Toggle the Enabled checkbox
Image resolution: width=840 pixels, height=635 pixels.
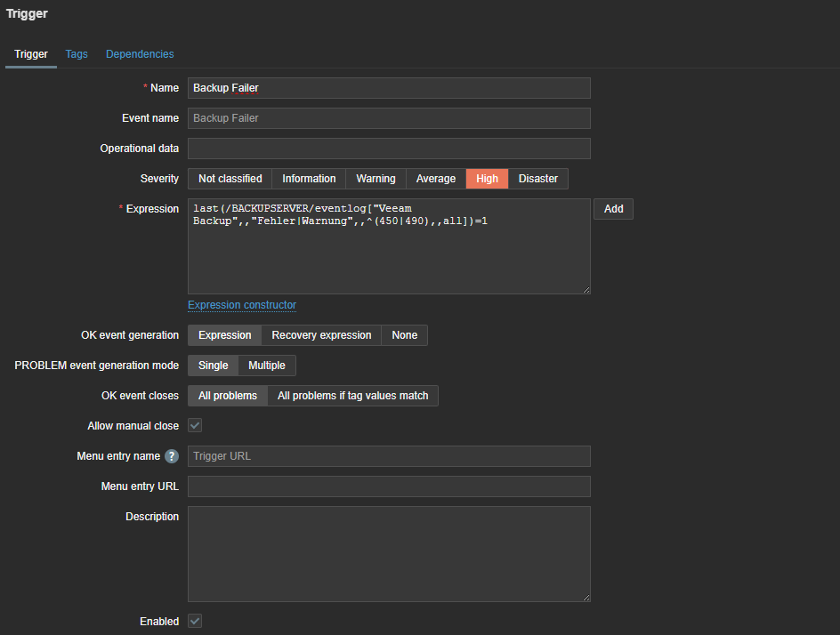click(x=195, y=621)
